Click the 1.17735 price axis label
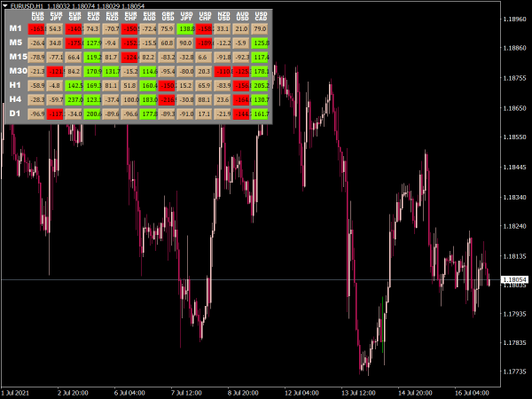This screenshot has width=532, height=399. tap(514, 372)
